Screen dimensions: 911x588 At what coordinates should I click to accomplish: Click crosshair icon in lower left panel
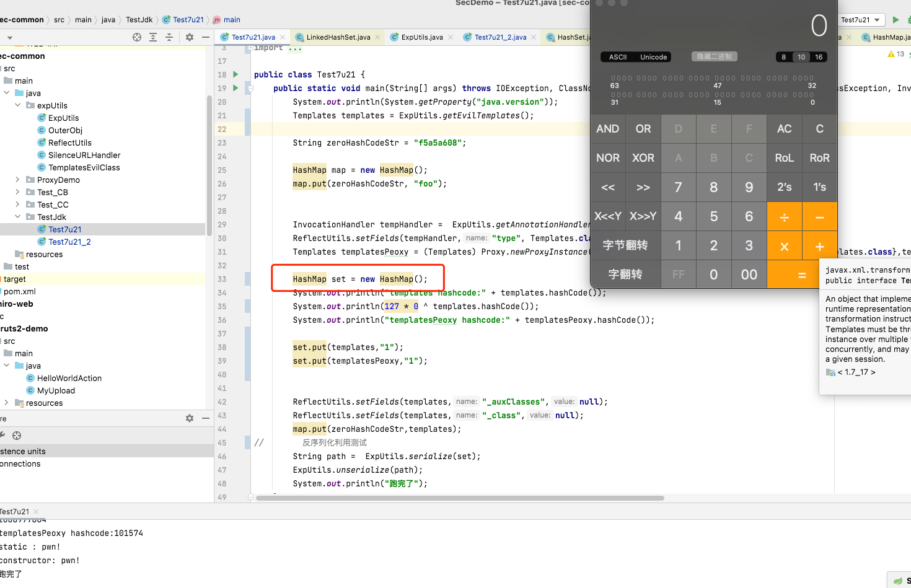pyautogui.click(x=17, y=436)
